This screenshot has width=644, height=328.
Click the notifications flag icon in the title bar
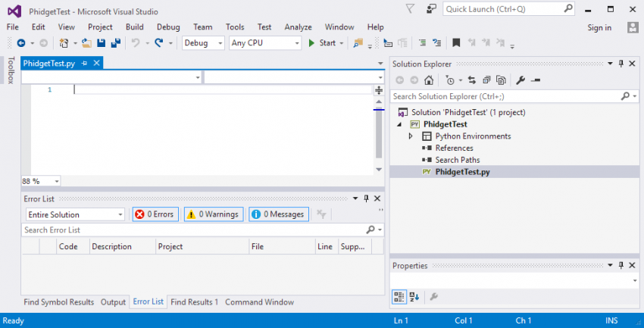point(411,8)
